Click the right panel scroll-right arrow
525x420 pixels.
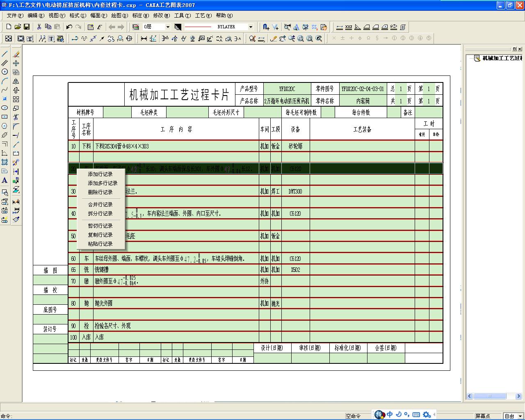click(519, 396)
